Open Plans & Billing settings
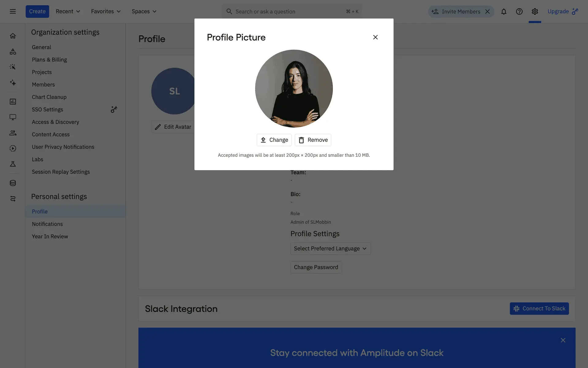588x368 pixels. click(49, 59)
